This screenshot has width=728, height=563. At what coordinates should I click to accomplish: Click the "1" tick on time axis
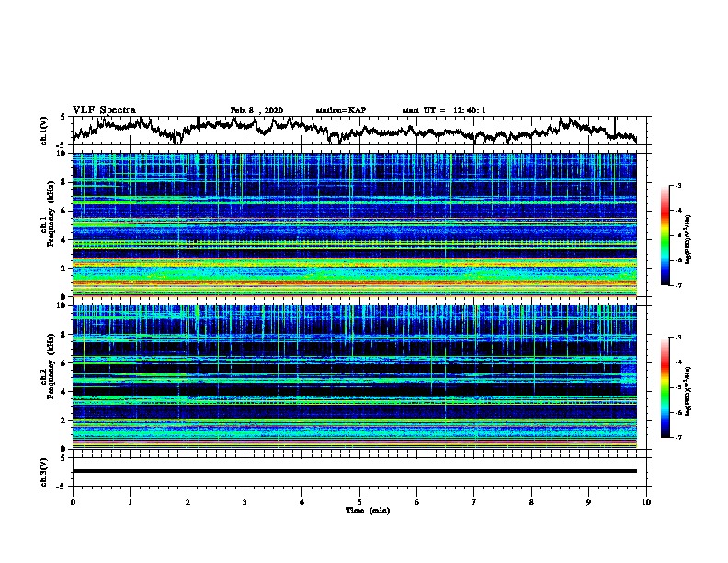pos(130,502)
